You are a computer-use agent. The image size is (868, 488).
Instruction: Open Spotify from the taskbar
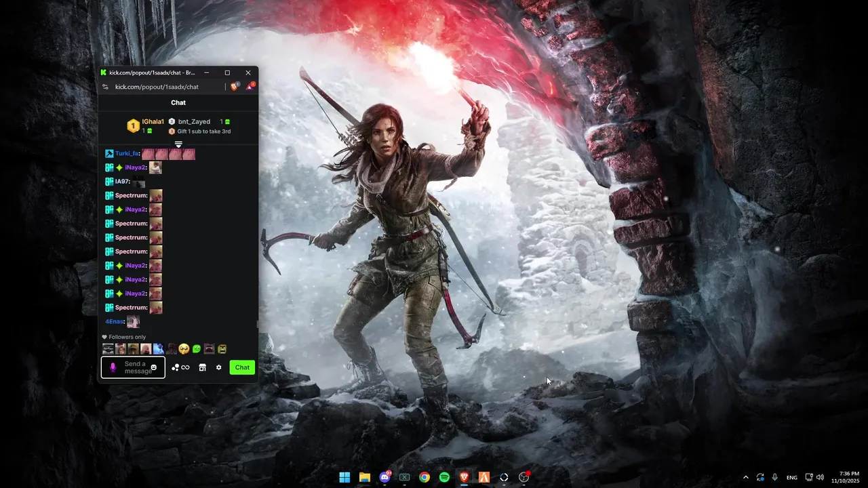pyautogui.click(x=444, y=477)
